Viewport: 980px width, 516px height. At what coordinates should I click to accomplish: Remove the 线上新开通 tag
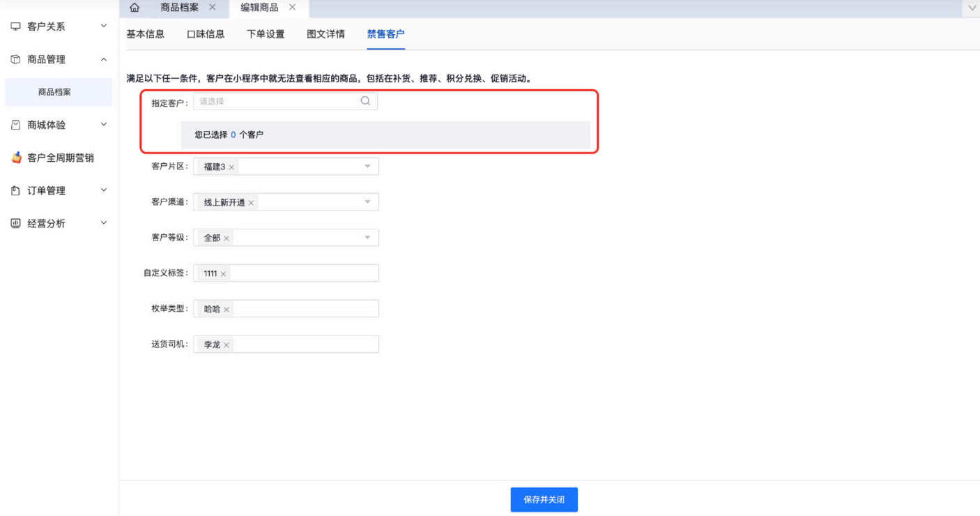[x=251, y=203]
